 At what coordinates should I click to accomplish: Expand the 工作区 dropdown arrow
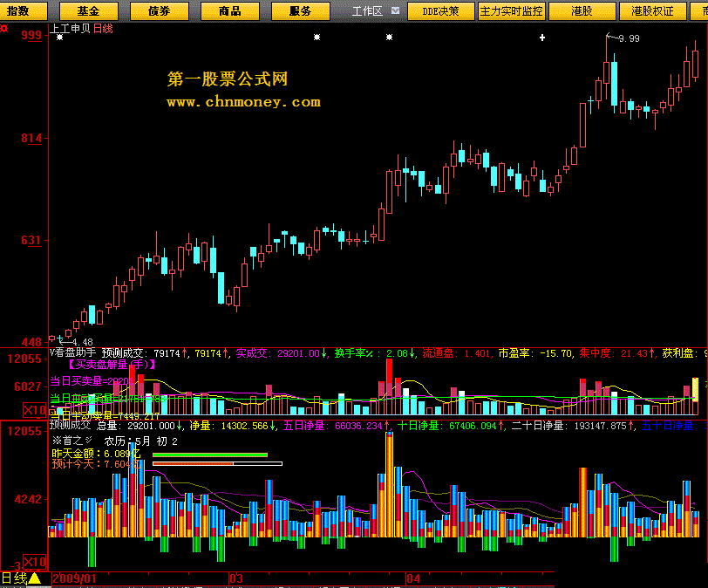click(395, 10)
